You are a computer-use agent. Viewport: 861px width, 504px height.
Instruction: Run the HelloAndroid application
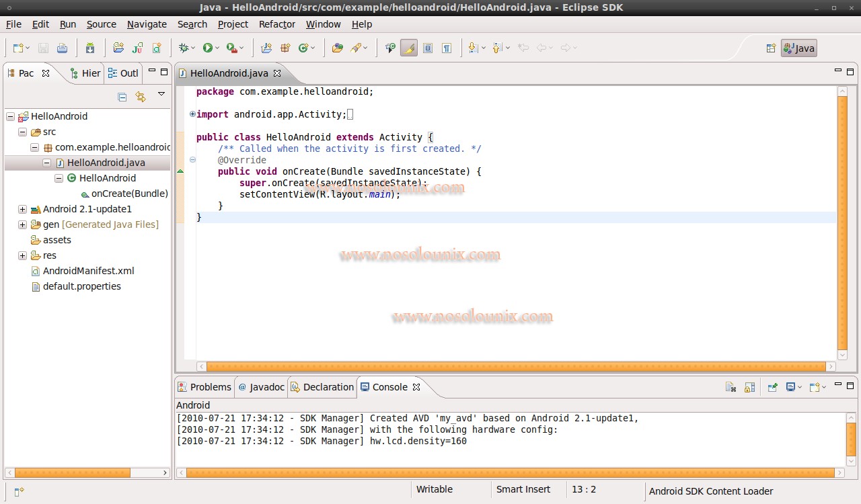click(208, 48)
